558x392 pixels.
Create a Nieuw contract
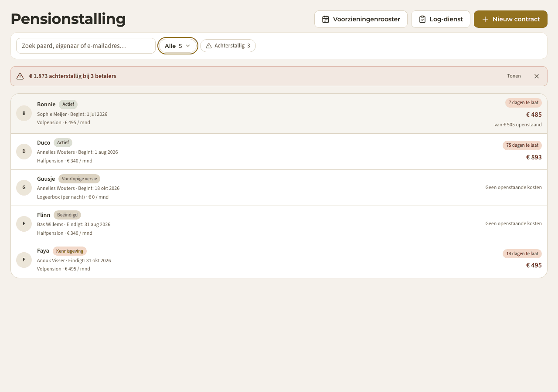coord(510,19)
